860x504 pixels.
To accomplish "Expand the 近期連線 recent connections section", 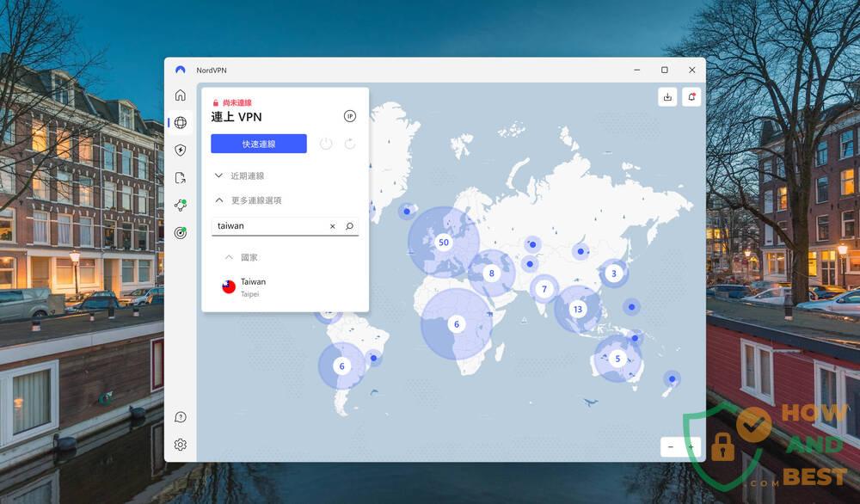I will 219,175.
